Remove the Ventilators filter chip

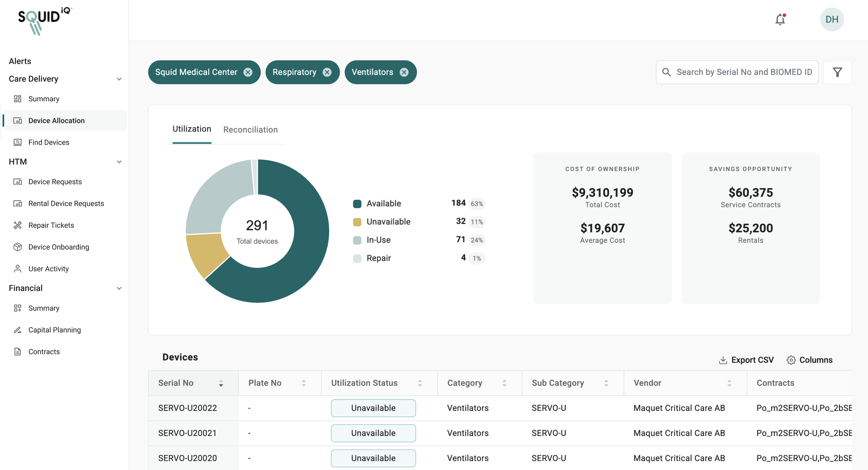[x=404, y=72]
